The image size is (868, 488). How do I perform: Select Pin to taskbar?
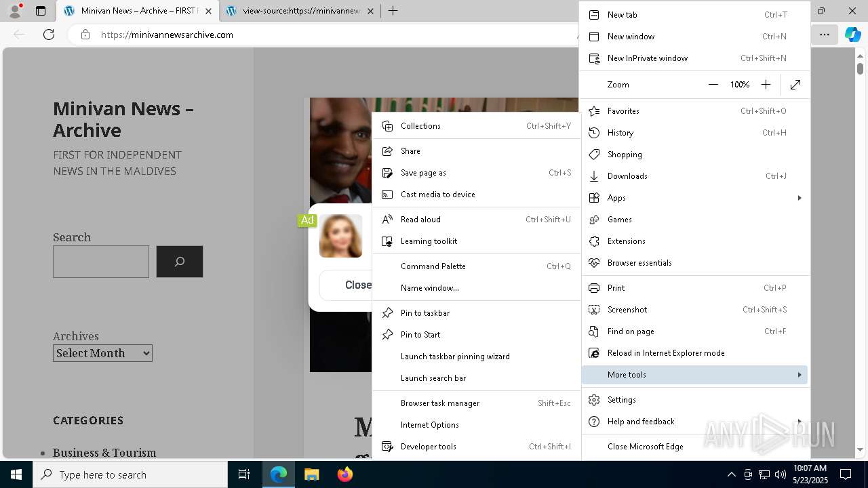[x=476, y=312]
